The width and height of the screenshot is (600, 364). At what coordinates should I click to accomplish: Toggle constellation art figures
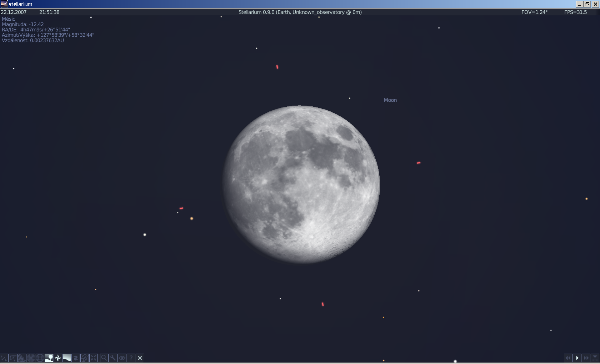click(22, 358)
